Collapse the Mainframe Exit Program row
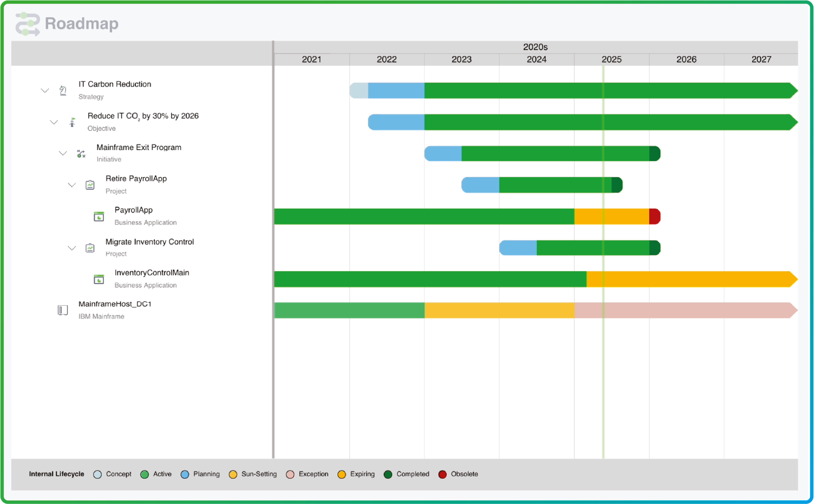Screen dimensions: 814x504 click(63, 154)
